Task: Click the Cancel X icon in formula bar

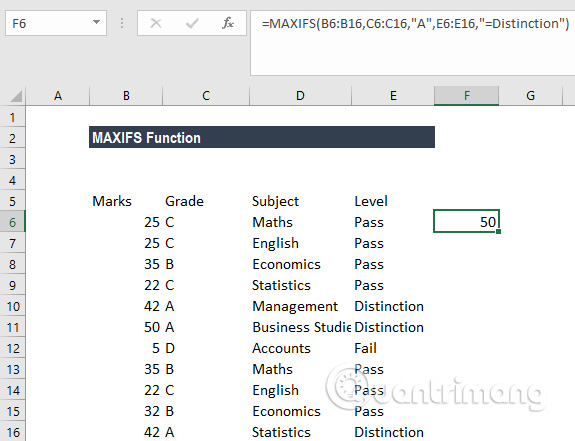Action: point(156,23)
